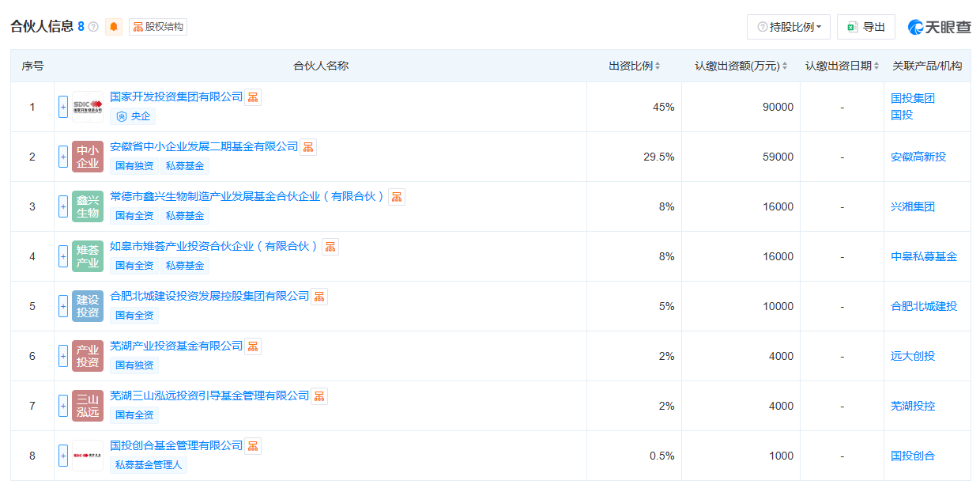Viewport: 980px width, 492px height.
Task: Open 国投创合基金管理有限公司 link
Action: (176, 445)
